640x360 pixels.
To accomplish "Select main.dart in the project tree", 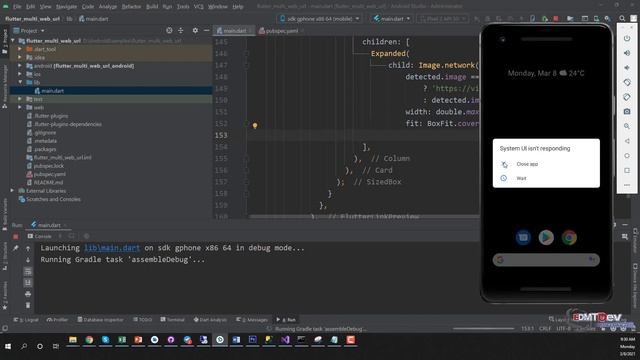I will pyautogui.click(x=52, y=91).
